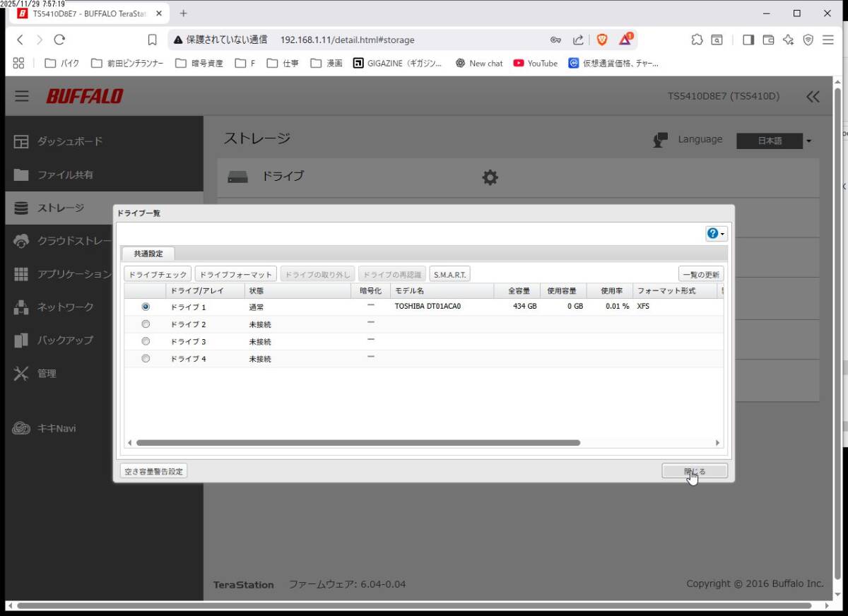
Task: Click the hamburger menu icon beside BUFFALO logo
Action: coord(22,96)
